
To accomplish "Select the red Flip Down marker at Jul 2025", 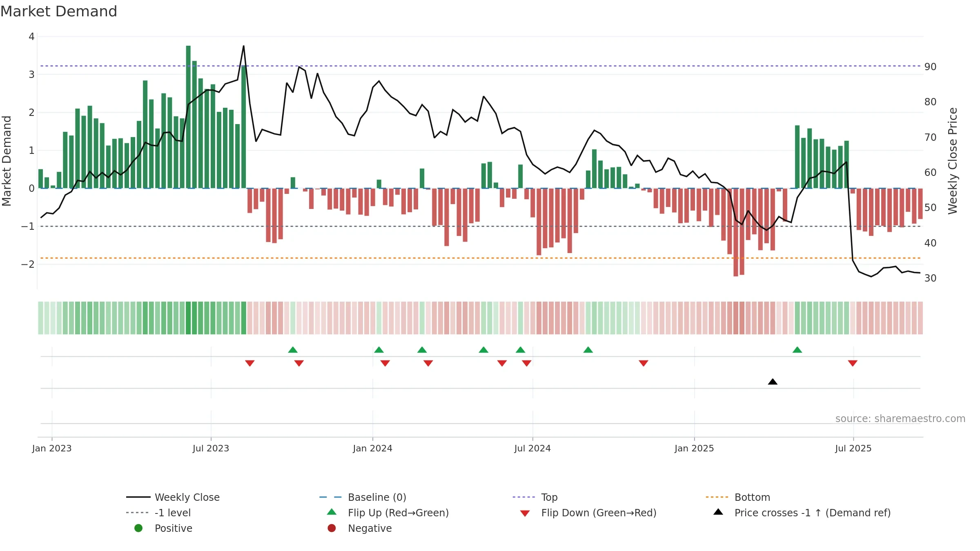I will click(853, 363).
